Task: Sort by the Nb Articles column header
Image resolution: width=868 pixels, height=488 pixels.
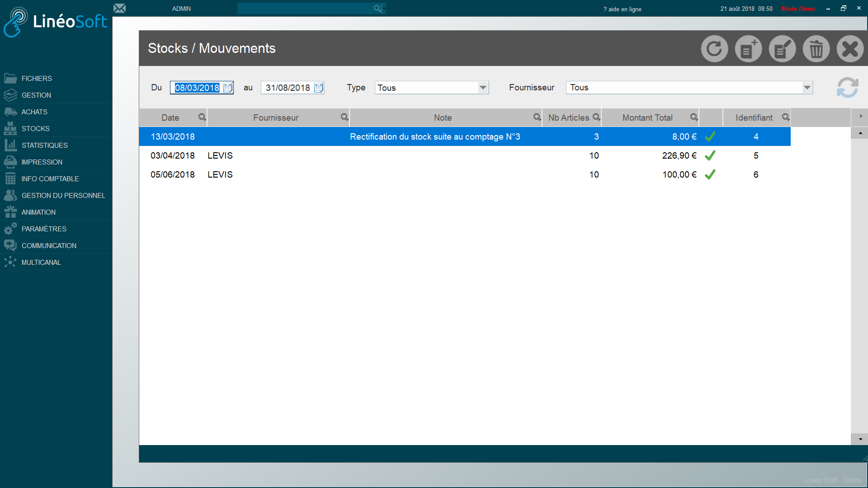Action: pos(568,117)
